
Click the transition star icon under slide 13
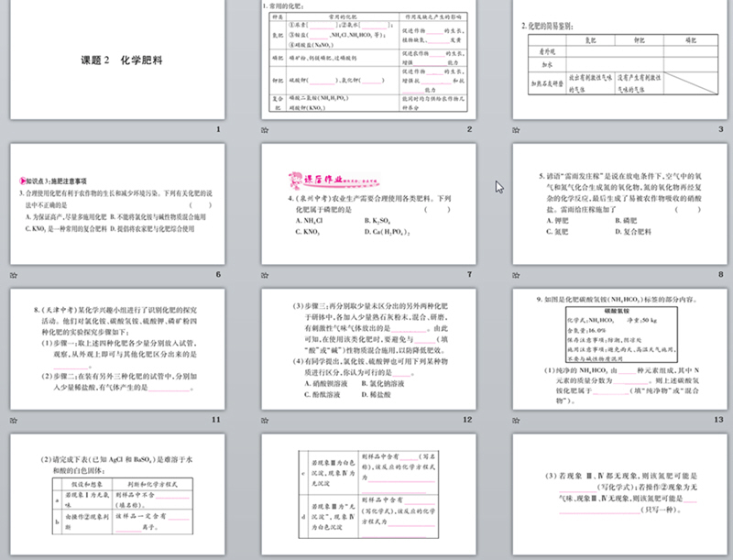pos(516,419)
